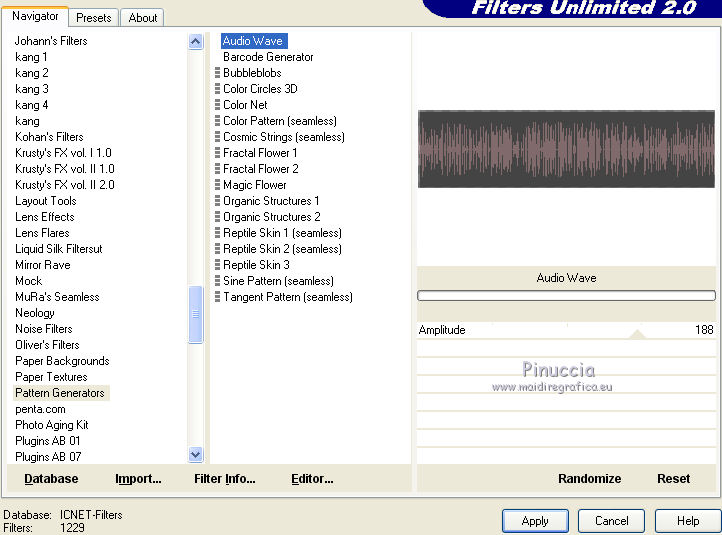The image size is (722, 535).
Task: Open the Help button
Action: point(688,521)
